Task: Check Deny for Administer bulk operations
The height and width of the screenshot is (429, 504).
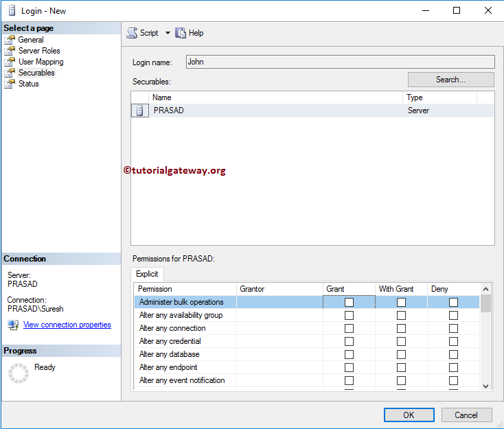Action: click(454, 303)
